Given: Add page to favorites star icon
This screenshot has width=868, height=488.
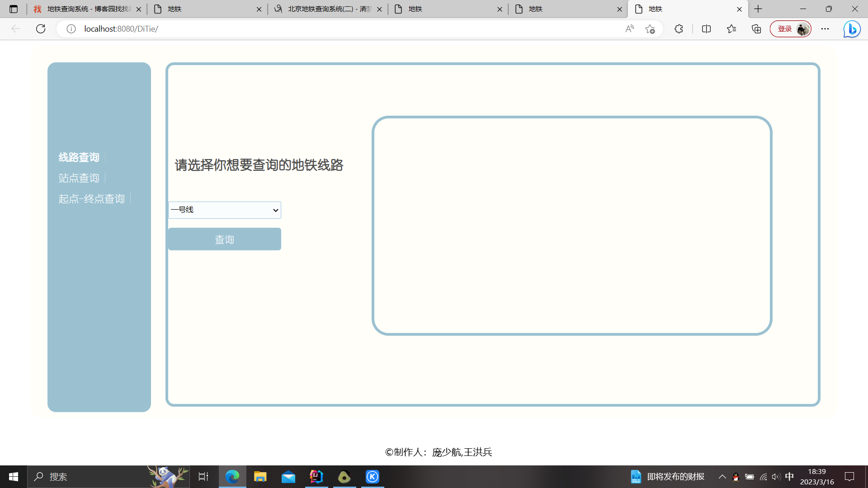Looking at the screenshot, I should [x=650, y=29].
